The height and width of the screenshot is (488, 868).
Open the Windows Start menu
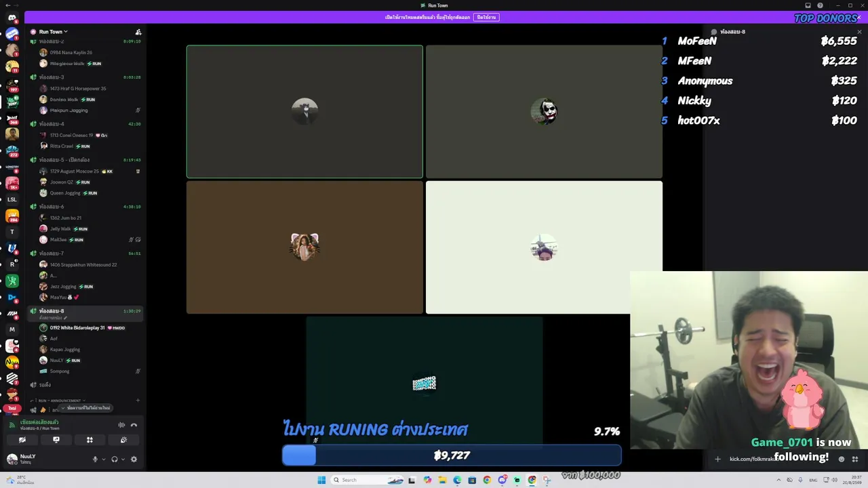[x=321, y=480]
